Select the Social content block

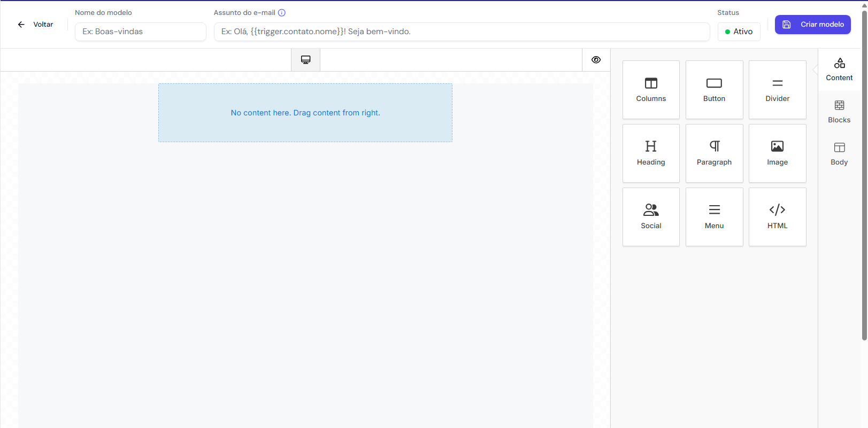651,217
